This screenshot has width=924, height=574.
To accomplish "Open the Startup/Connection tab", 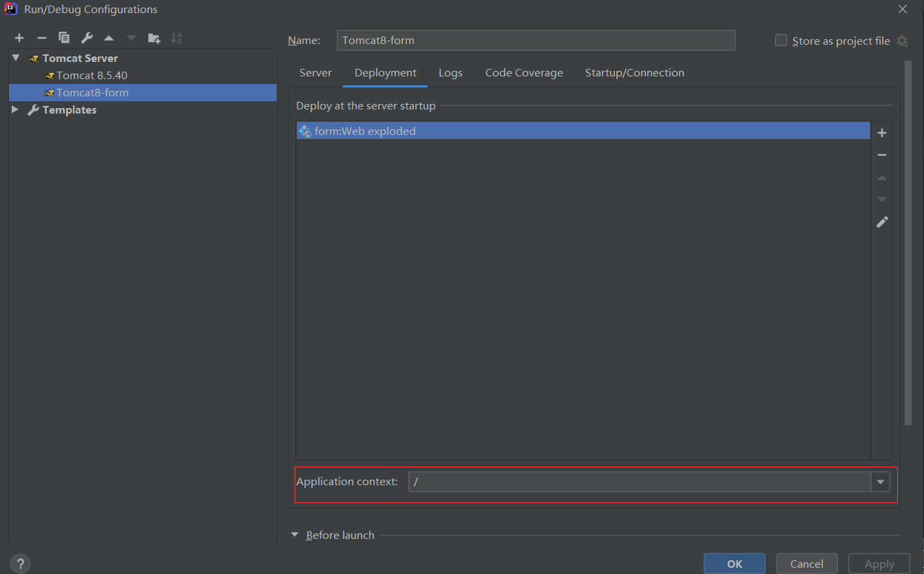I will (x=635, y=73).
